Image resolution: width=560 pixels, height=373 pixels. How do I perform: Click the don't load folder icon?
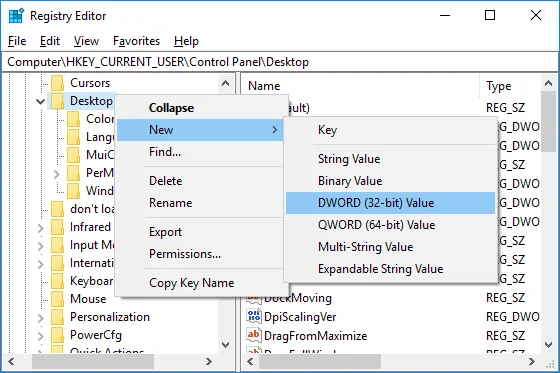[x=58, y=209]
